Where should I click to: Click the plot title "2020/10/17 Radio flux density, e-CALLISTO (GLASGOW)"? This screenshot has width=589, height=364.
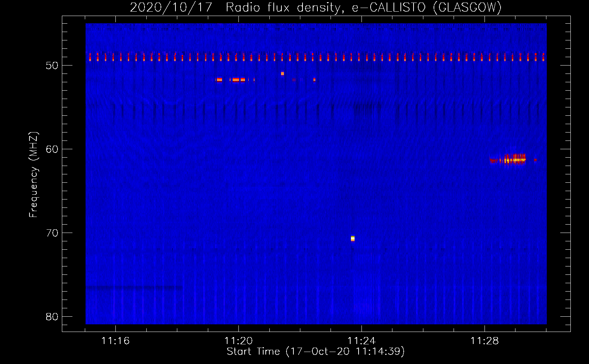(x=316, y=7)
